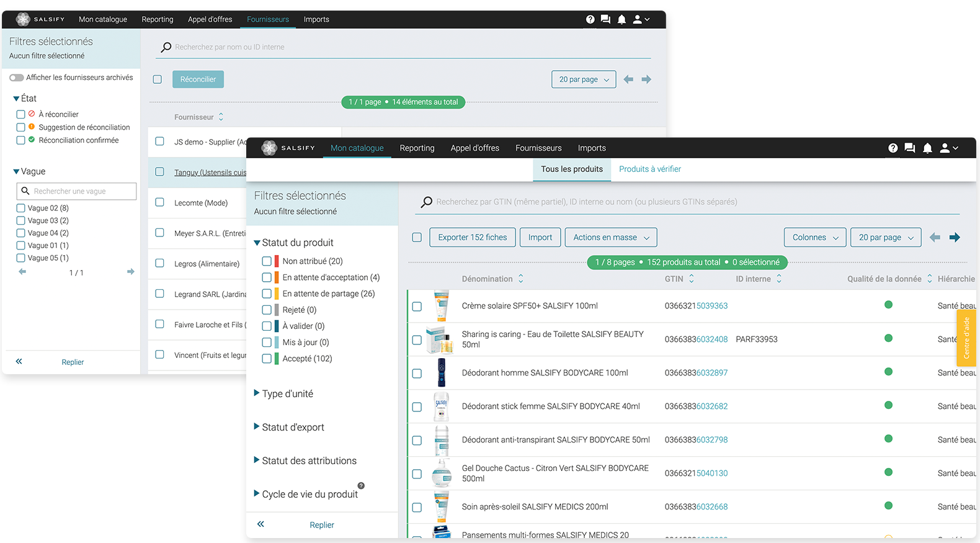Toggle Afficher les fournisseurs archivés switch
Image resolution: width=980 pixels, height=543 pixels.
[x=16, y=78]
